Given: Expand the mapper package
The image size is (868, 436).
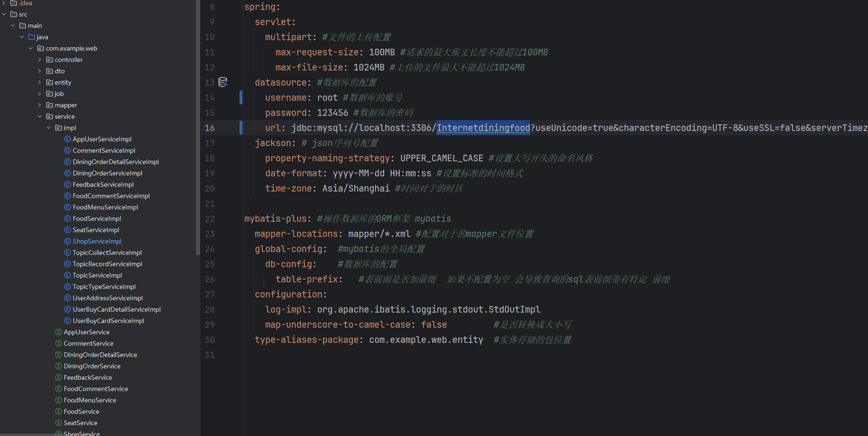Looking at the screenshot, I should [40, 105].
